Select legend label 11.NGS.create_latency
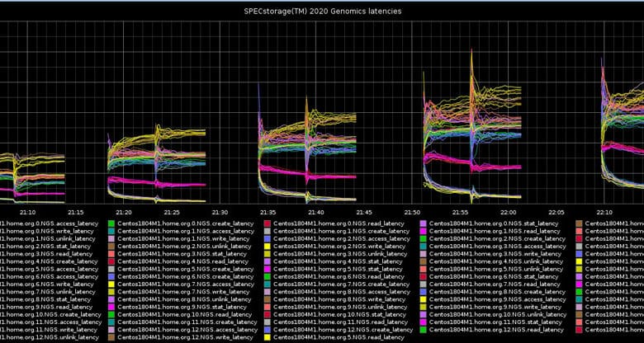Viewport: 644px width, 343px height. pyautogui.click(x=187, y=322)
